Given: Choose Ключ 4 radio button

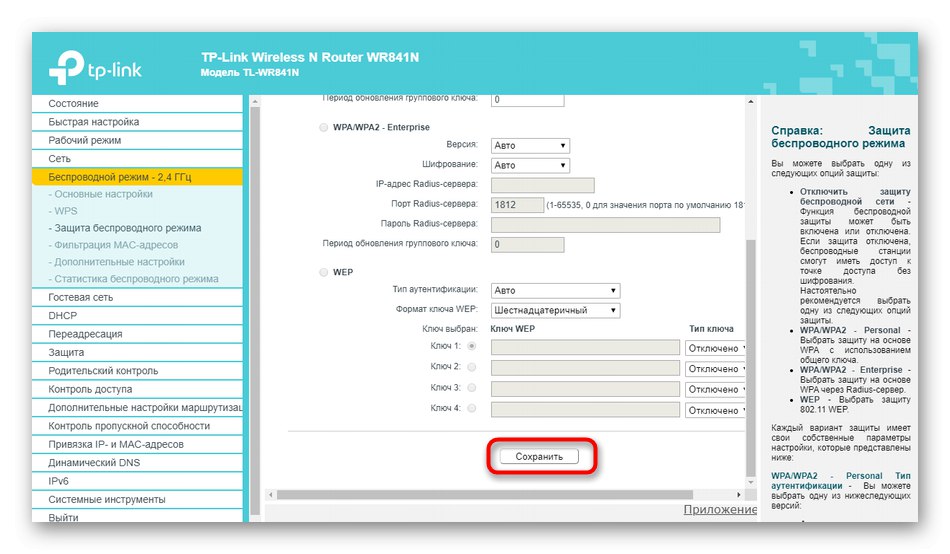Looking at the screenshot, I should tap(471, 409).
